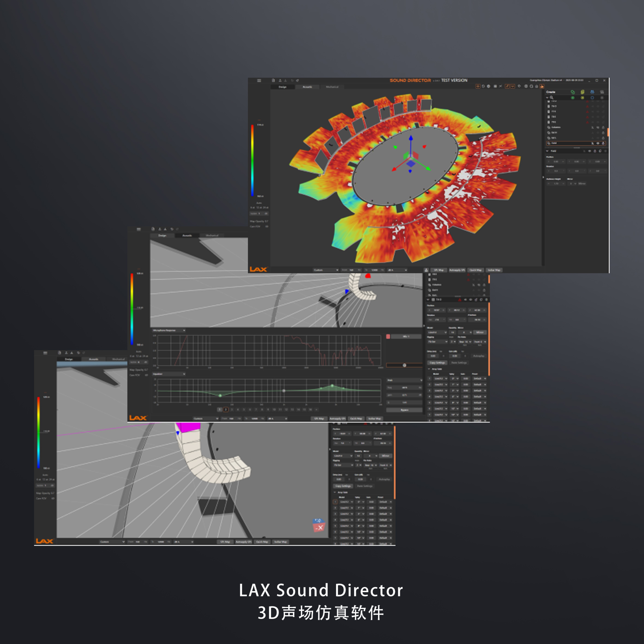Click the redo arrow in top toolbar

click(297, 80)
